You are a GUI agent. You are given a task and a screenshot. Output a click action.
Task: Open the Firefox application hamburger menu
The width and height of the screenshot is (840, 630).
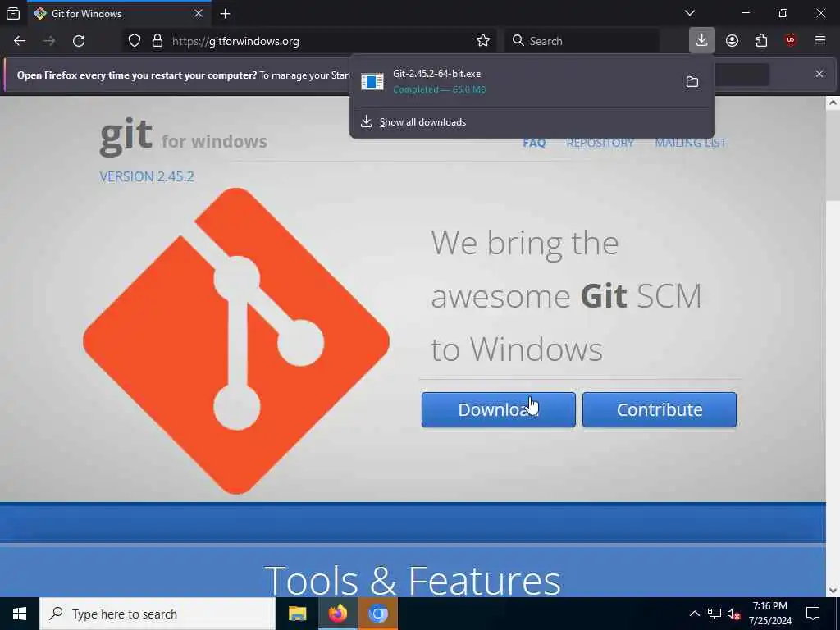[820, 41]
